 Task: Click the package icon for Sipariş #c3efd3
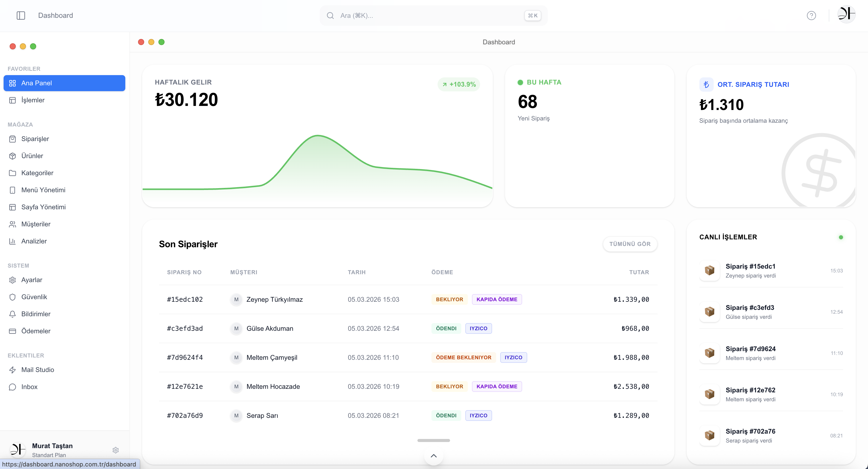click(x=710, y=312)
